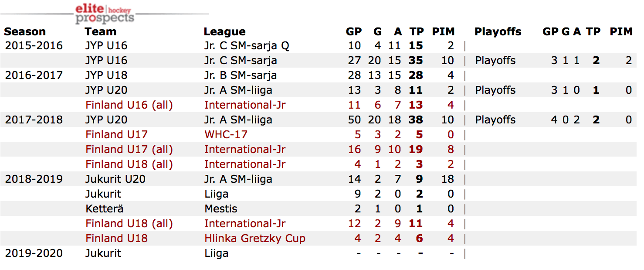Viewport: 644px width, 270px height.
Task: Select the 2015-2016 season label
Action: point(34,46)
